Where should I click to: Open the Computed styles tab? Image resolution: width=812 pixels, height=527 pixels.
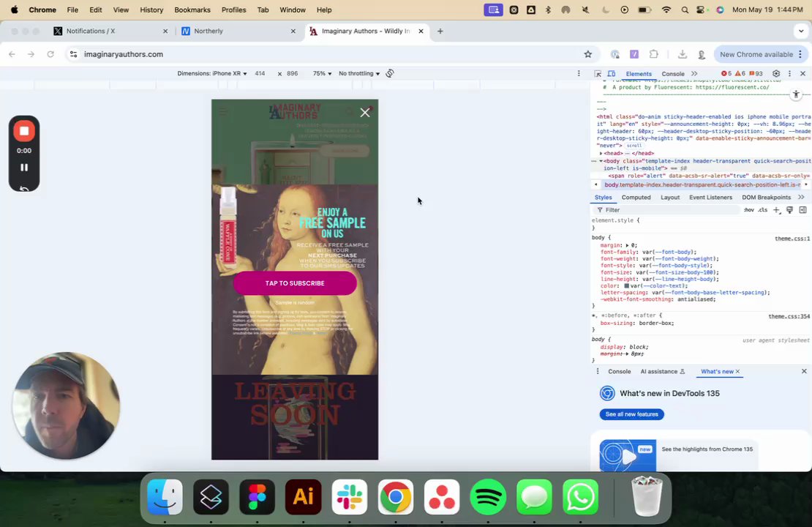pyautogui.click(x=636, y=198)
